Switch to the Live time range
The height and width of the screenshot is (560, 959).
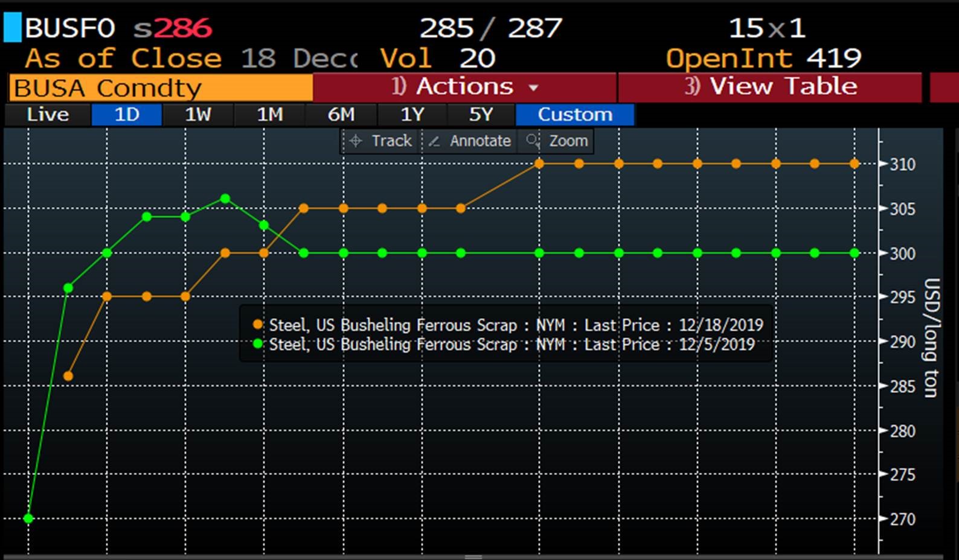(48, 115)
